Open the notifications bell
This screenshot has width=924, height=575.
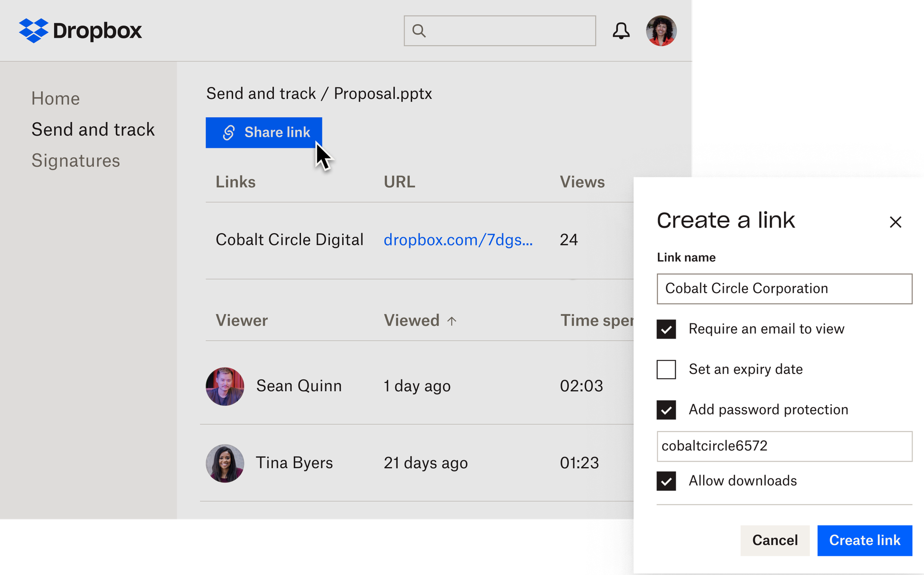coord(621,30)
